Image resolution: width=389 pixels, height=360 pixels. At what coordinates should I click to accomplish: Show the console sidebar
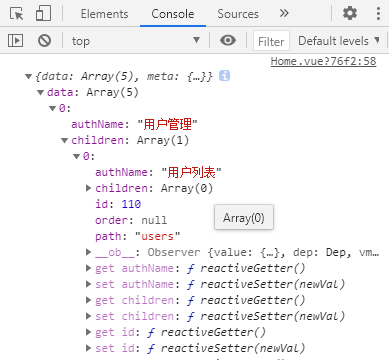point(15,41)
